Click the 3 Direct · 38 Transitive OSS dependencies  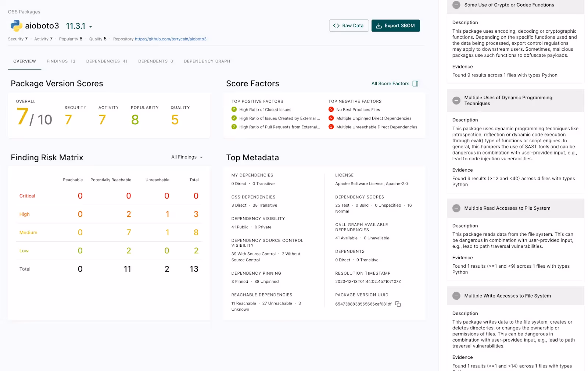pos(254,206)
